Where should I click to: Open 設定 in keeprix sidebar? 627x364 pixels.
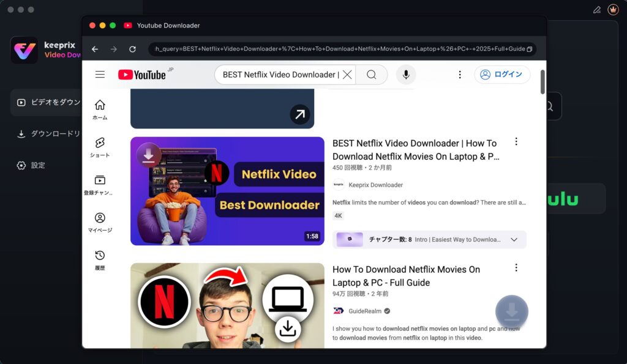(31, 165)
